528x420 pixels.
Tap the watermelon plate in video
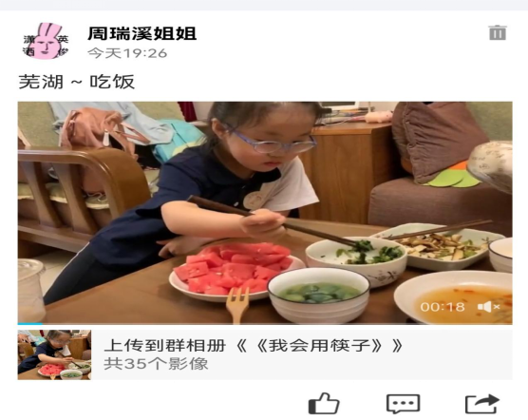234,272
